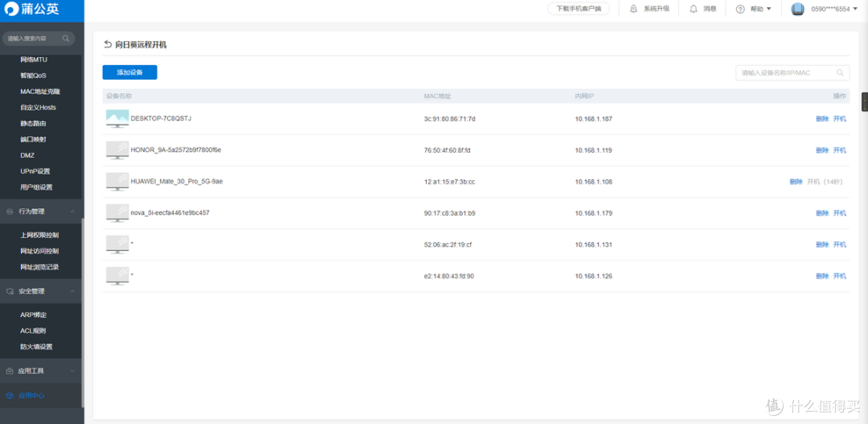Click the back arrow beside 向日葵远程开机
Screen dimensions: 868x424
(108, 44)
